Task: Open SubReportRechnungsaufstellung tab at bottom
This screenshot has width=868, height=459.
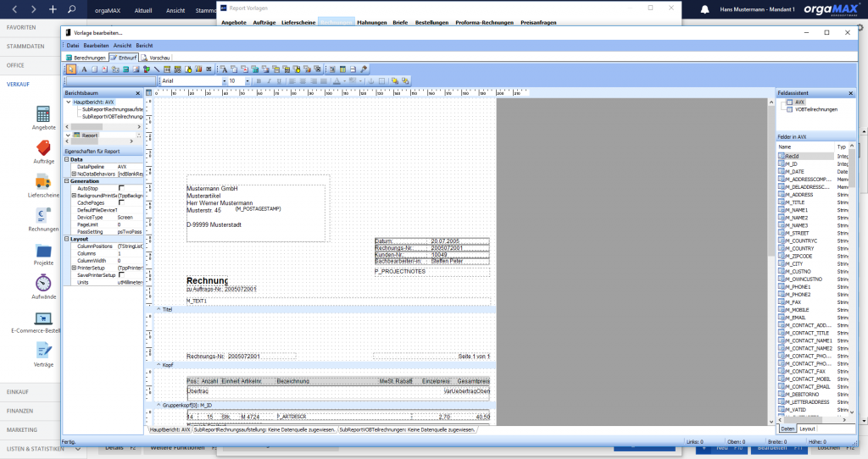Action: pyautogui.click(x=264, y=429)
